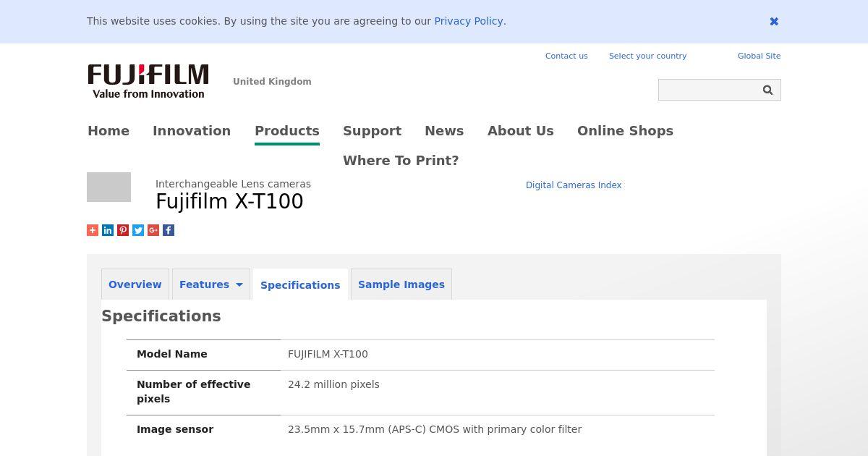Focus the site search input field

[x=707, y=90]
